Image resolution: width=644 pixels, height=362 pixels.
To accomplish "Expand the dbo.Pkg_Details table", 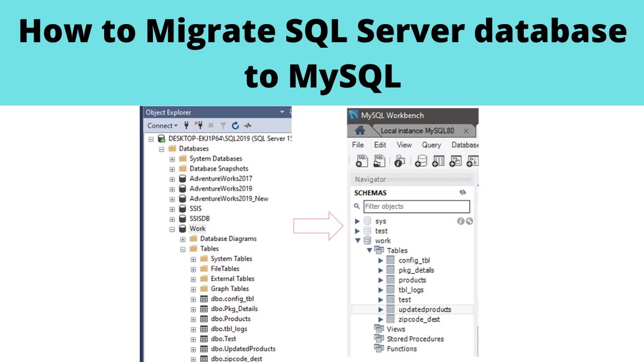I will [193, 309].
